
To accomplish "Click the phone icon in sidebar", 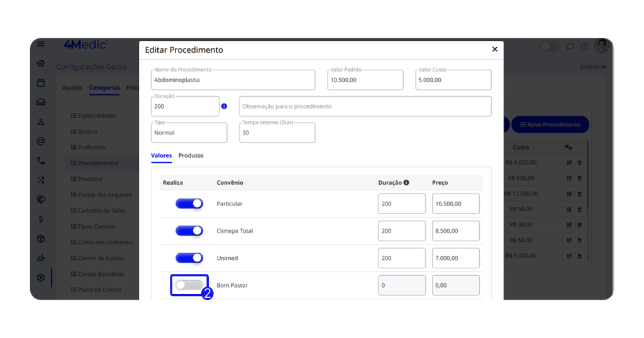I will click(x=41, y=161).
